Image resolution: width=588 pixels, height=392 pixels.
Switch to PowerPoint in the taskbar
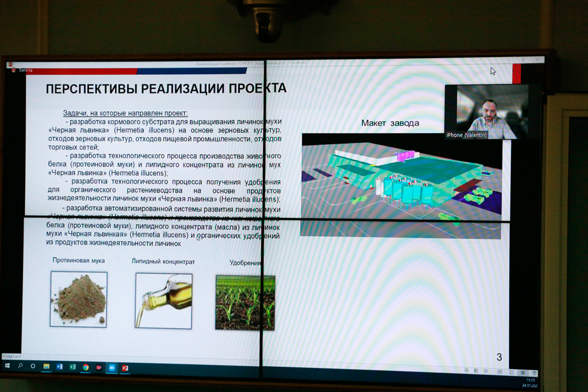click(125, 368)
